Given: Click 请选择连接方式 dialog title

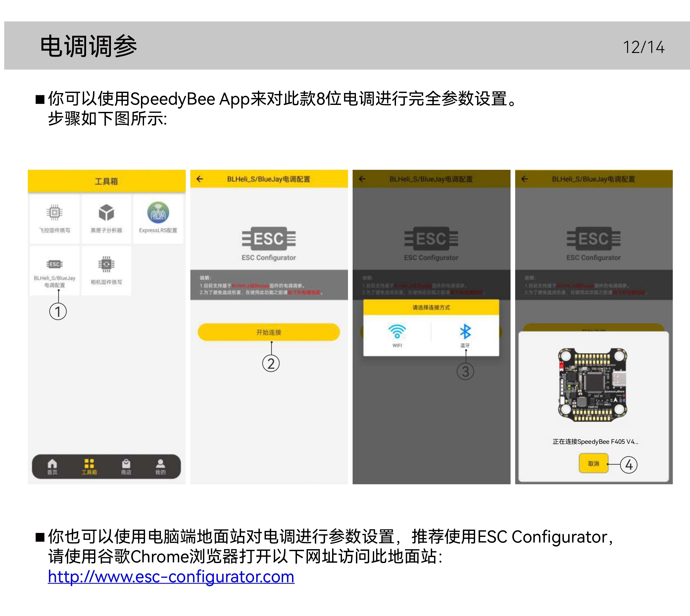Looking at the screenshot, I should pyautogui.click(x=431, y=307).
